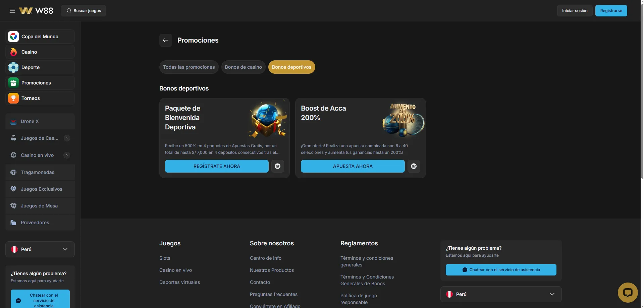644x308 pixels.
Task: Click the Tragamonedas slot icon
Action: coord(13,172)
